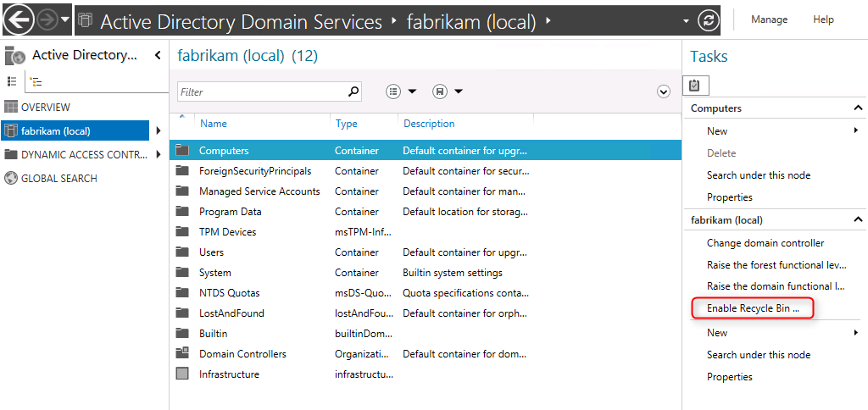Open the Global Search node
The width and height of the screenshot is (868, 410).
point(58,179)
